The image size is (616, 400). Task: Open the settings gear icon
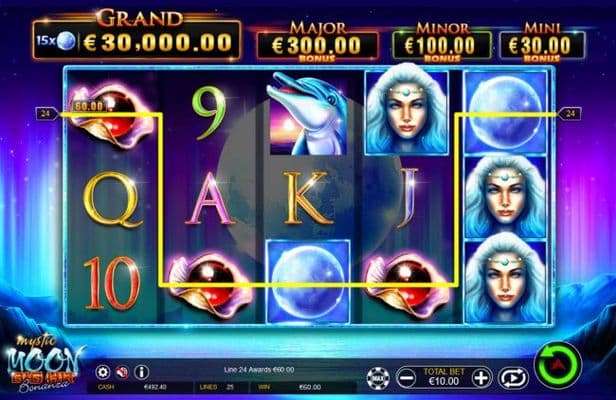(x=103, y=371)
